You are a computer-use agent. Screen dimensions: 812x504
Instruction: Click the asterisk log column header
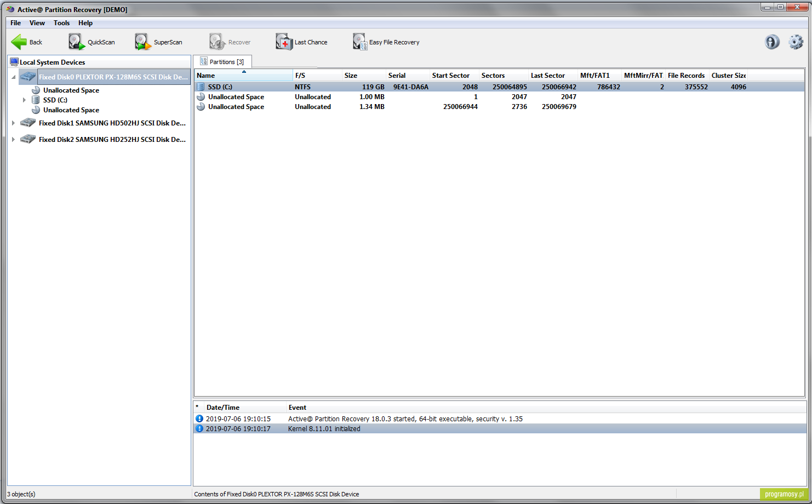coord(197,407)
